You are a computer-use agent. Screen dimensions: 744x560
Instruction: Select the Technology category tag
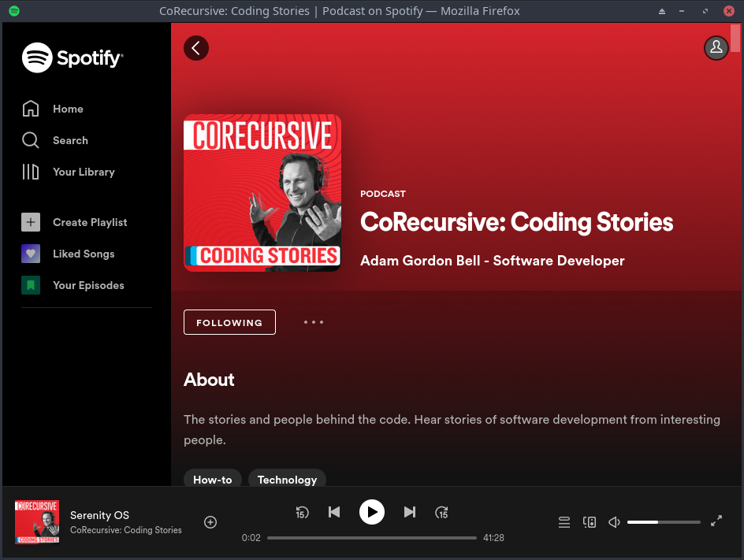point(287,479)
